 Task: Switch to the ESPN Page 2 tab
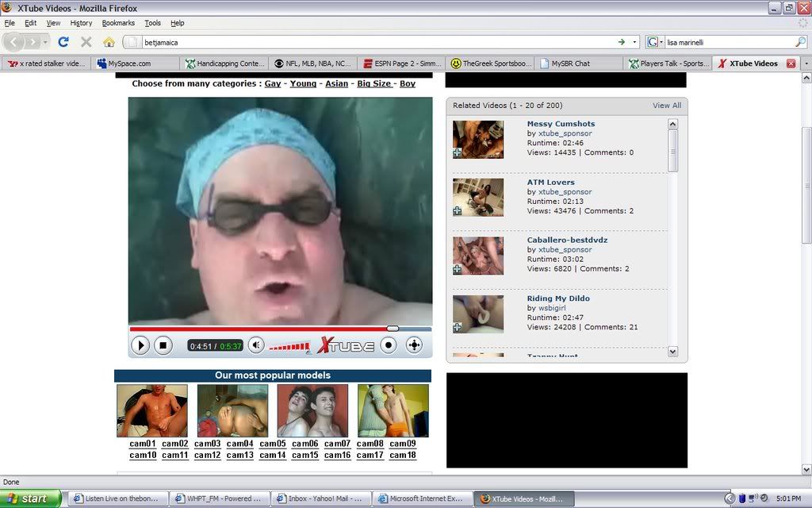click(401, 63)
